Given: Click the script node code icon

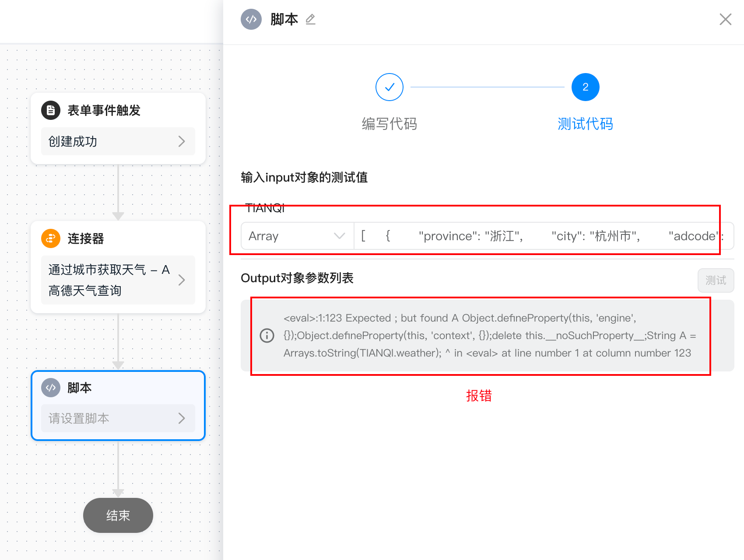Looking at the screenshot, I should click(51, 388).
